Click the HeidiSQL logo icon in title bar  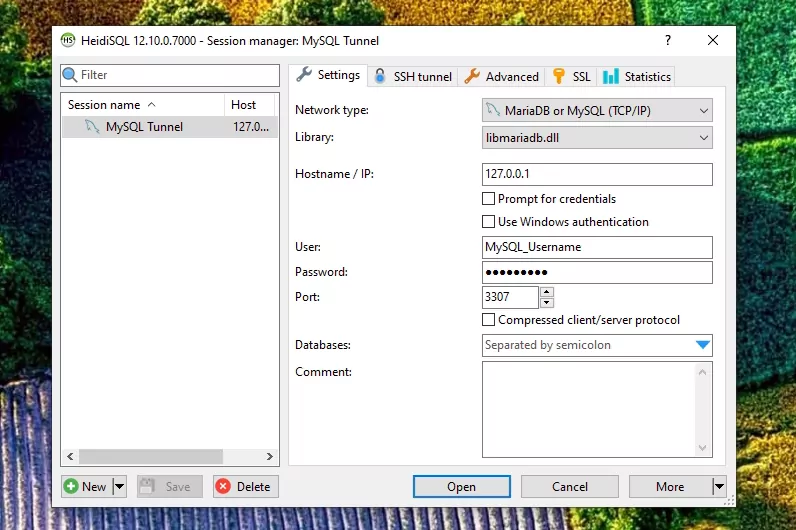point(68,40)
